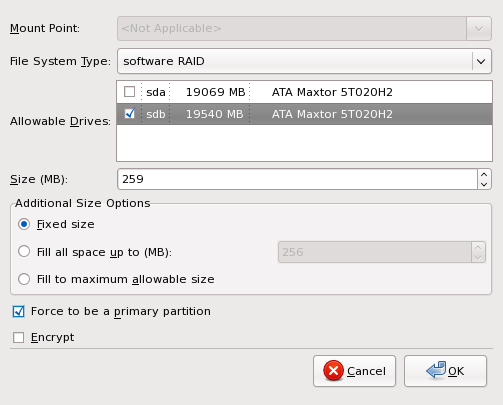The width and height of the screenshot is (503, 405).
Task: Click the software RAID combo box text
Action: [x=164, y=61]
